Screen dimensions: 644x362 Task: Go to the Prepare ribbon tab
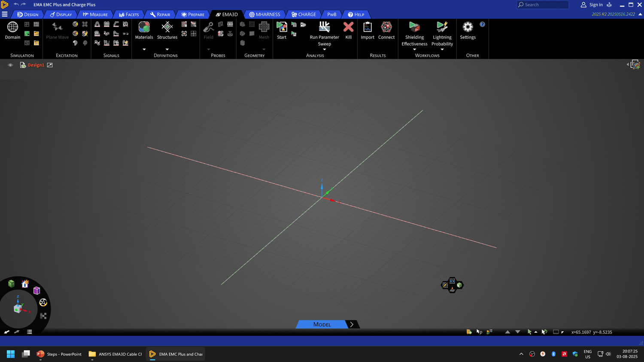click(193, 15)
